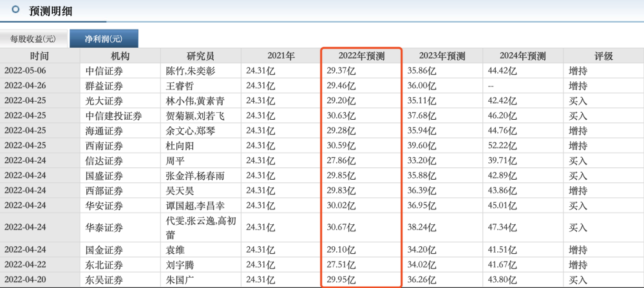Select institution 华安证券
Viewport: 644px width, 288px height.
(x=104, y=206)
